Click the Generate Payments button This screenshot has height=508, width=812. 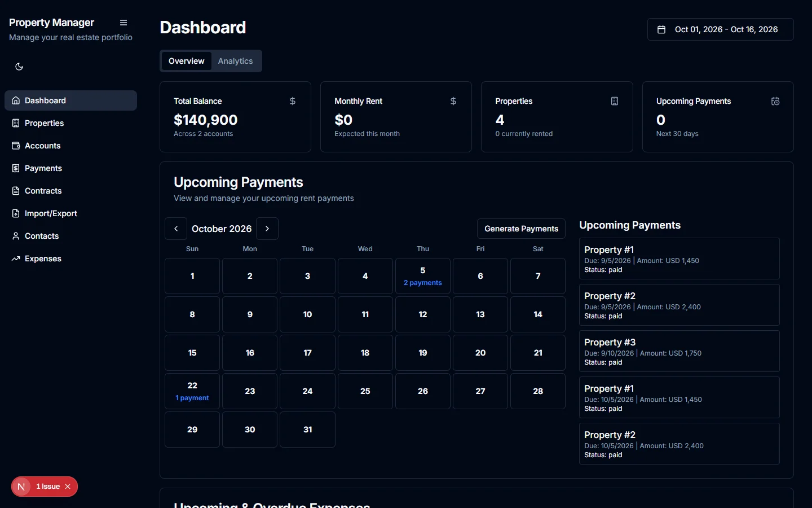point(521,229)
